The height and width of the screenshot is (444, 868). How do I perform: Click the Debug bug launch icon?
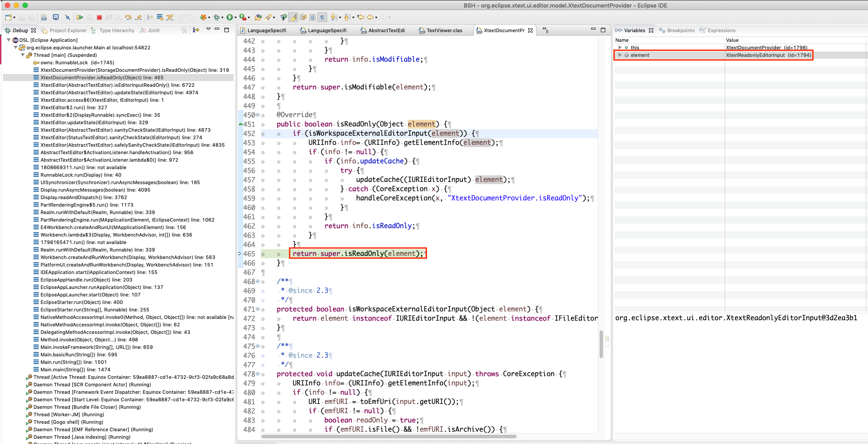(216, 18)
